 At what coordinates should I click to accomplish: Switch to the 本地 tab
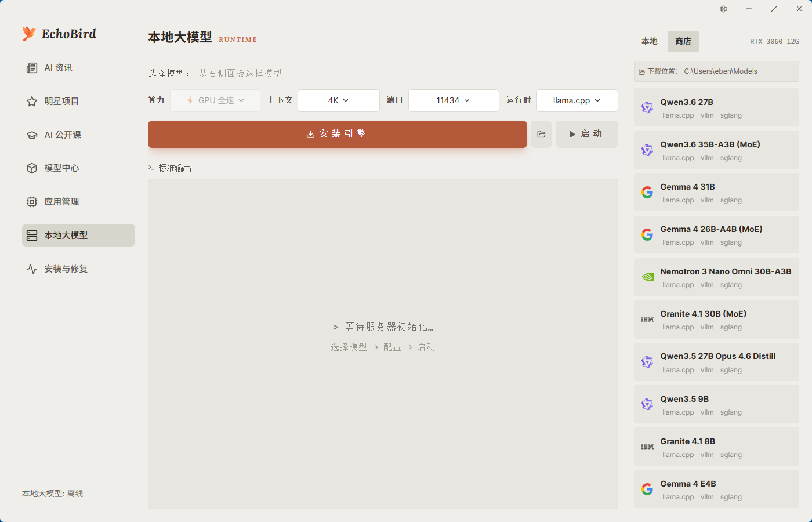click(650, 41)
